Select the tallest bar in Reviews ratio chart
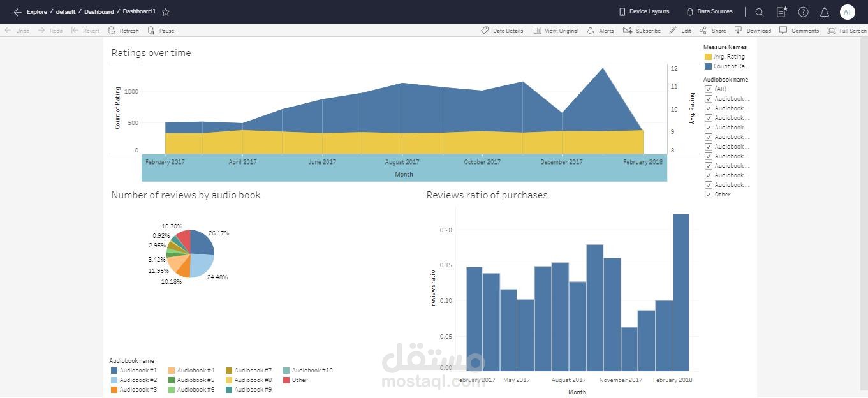Viewport: 868px width, 398px height. (x=681, y=292)
